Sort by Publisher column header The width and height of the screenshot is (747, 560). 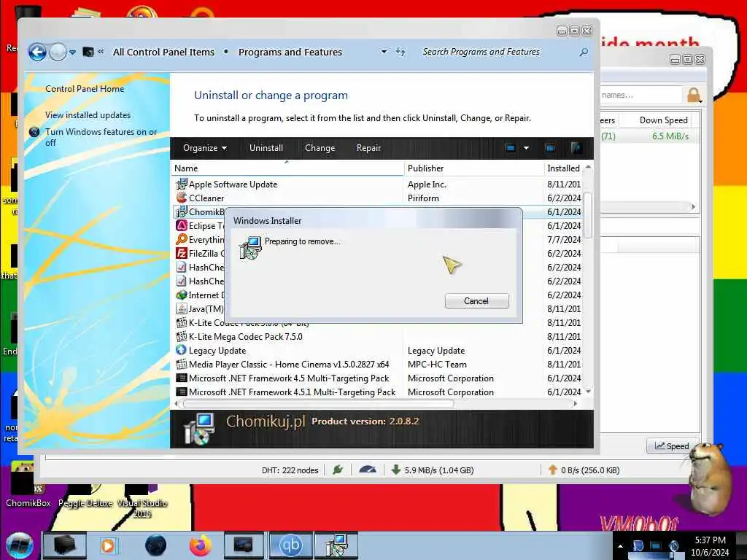pyautogui.click(x=474, y=168)
